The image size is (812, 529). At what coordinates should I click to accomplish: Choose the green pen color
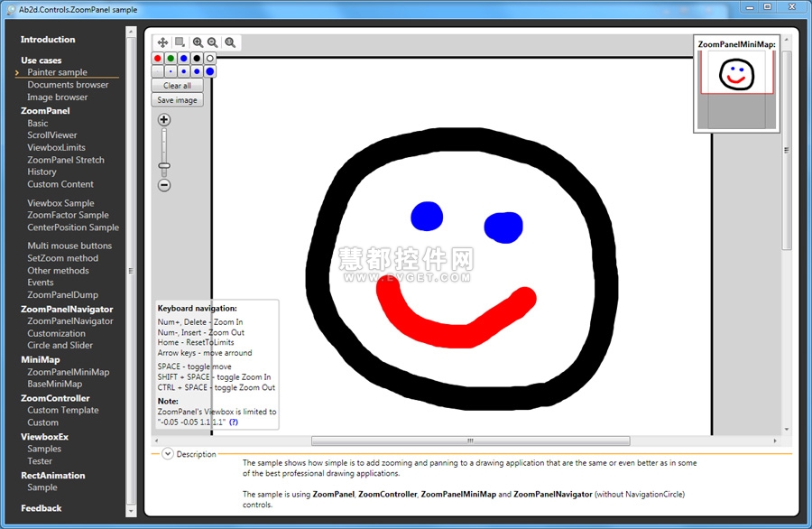tap(171, 59)
